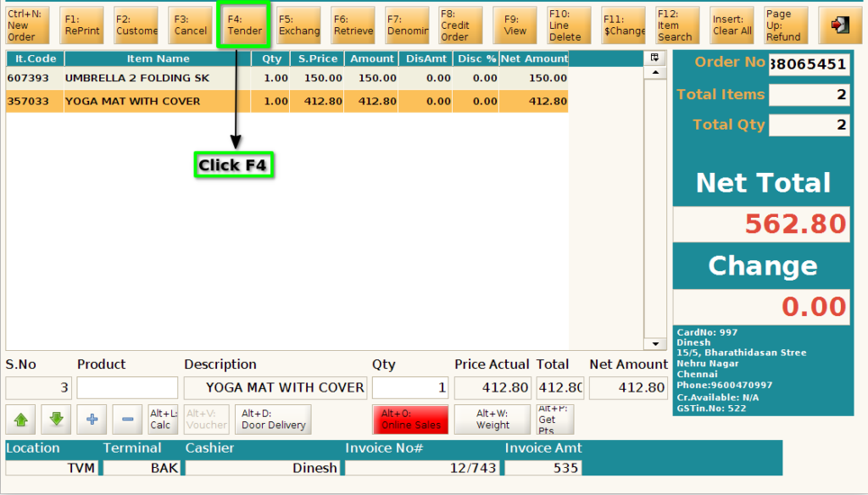Click F8 Credit Order button

pyautogui.click(x=460, y=25)
